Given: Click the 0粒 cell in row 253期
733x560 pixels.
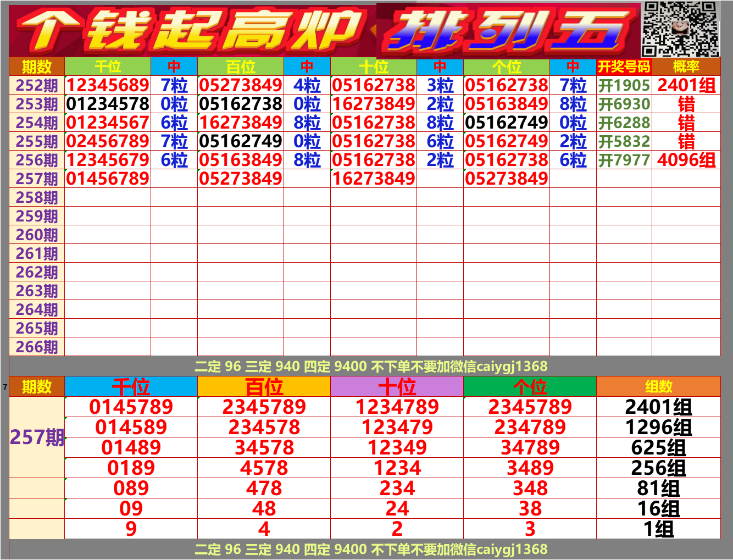Looking at the screenshot, I should coord(175,103).
